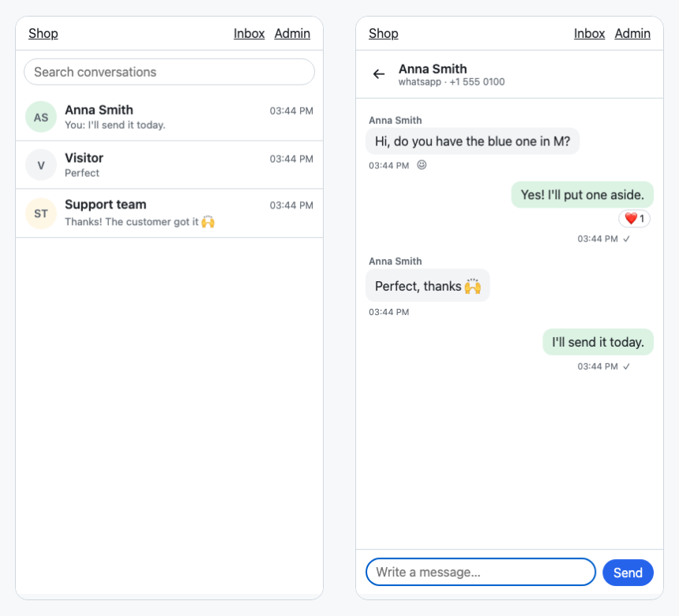Image resolution: width=679 pixels, height=616 pixels.
Task: Click the Search conversations field
Action: click(x=169, y=72)
